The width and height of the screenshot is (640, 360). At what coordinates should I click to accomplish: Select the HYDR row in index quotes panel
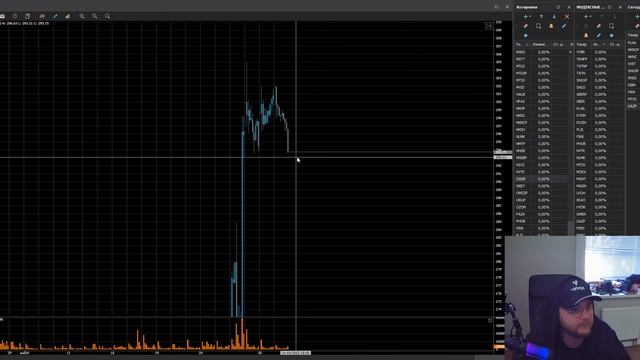(x=600, y=207)
